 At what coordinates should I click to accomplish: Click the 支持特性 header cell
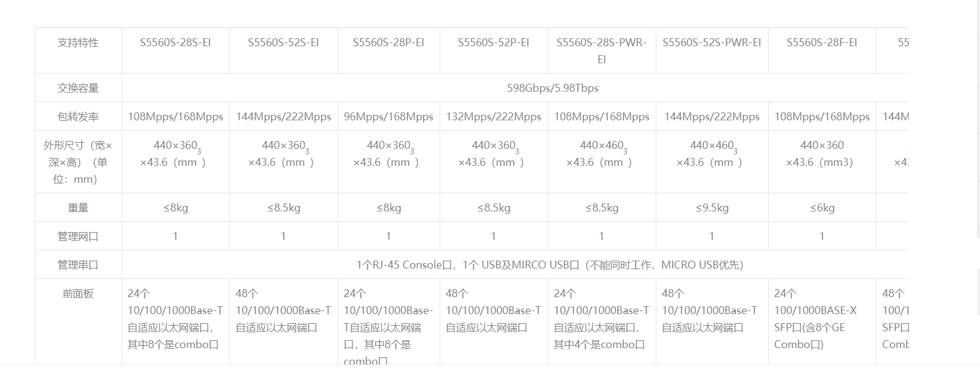pos(78,43)
